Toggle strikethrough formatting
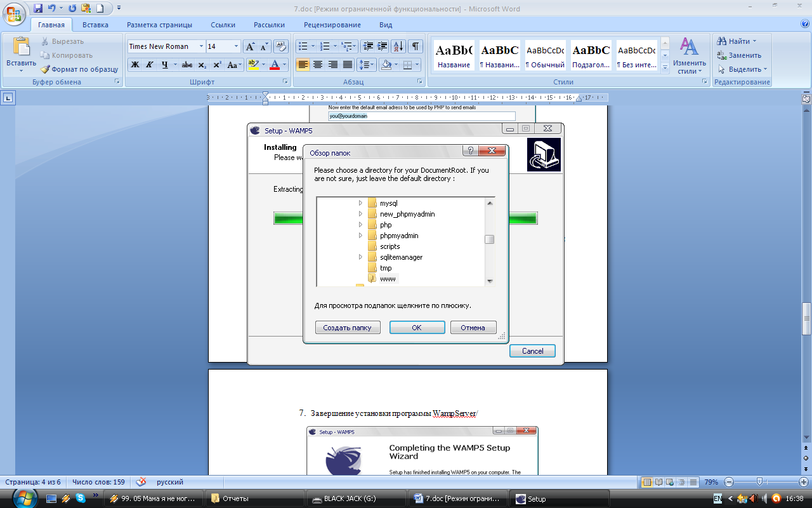The image size is (812, 508). tap(187, 65)
